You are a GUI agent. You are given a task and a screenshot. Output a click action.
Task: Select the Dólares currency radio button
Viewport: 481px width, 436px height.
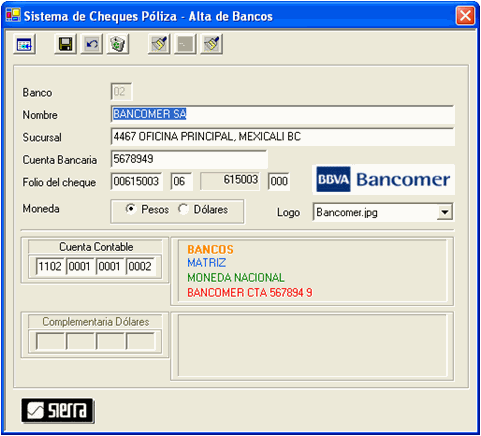point(183,209)
